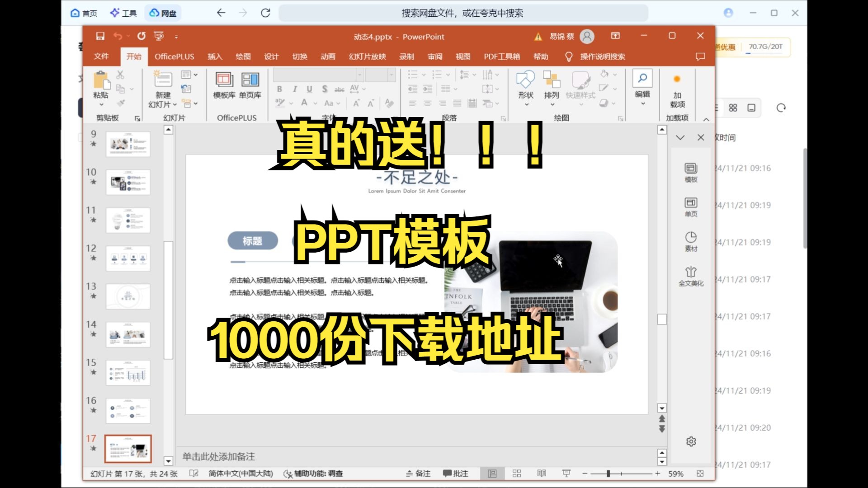The width and height of the screenshot is (868, 488).
Task: Open the 形状 shapes gallery
Action: (x=526, y=89)
